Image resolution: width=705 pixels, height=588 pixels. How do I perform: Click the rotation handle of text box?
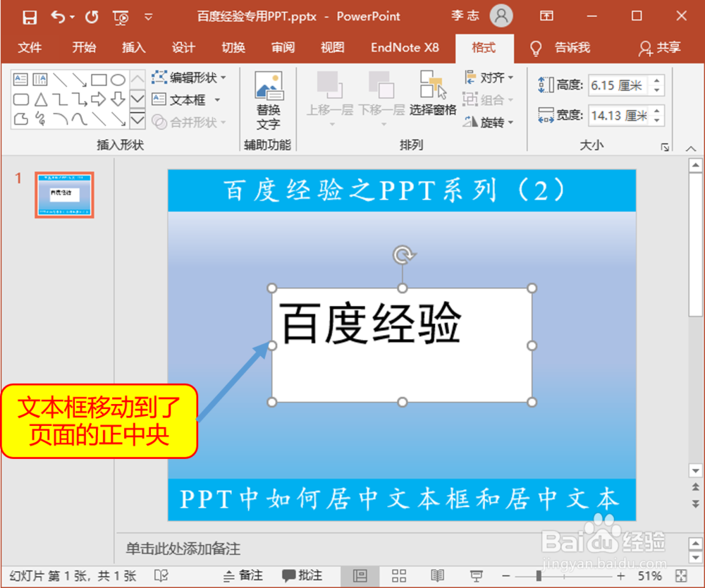point(403,255)
